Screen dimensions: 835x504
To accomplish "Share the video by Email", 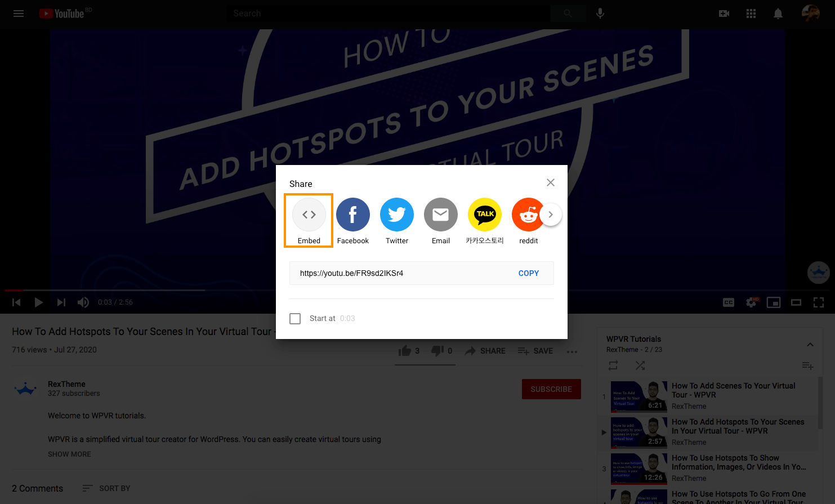I will 441,221.
